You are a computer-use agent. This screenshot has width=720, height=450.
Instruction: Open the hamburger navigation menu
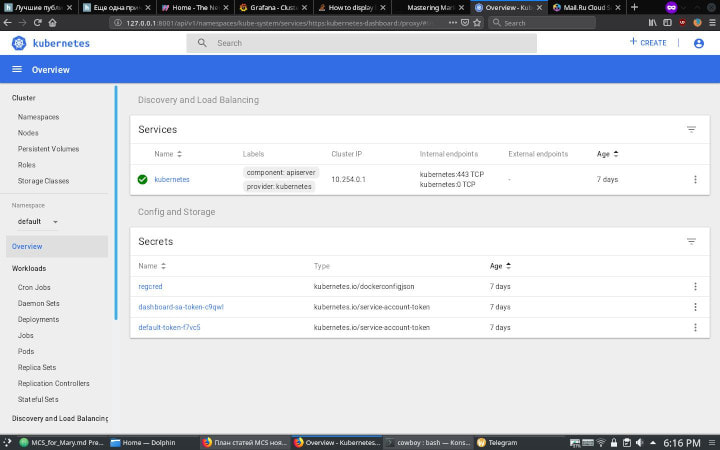(17, 70)
